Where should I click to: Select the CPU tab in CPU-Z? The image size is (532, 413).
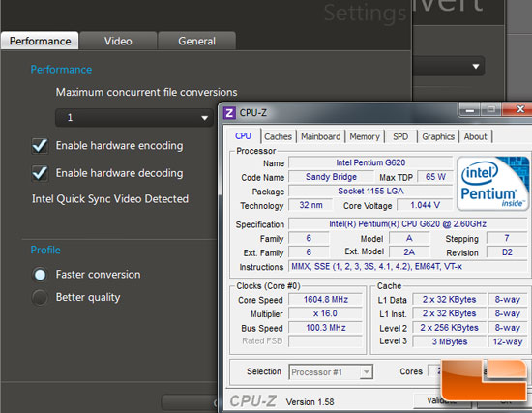point(243,136)
